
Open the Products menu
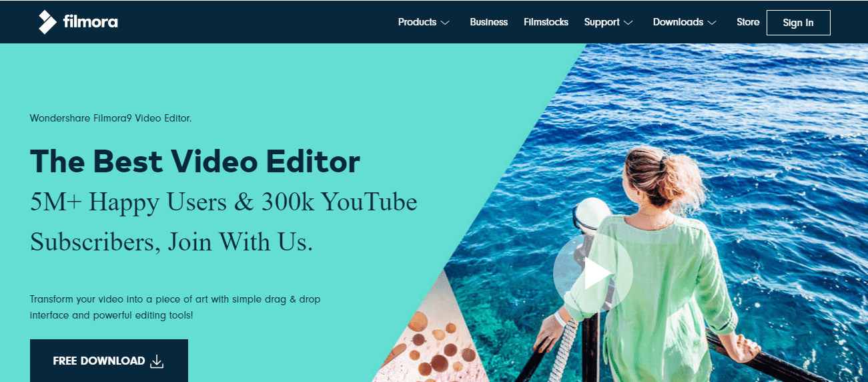coord(417,22)
